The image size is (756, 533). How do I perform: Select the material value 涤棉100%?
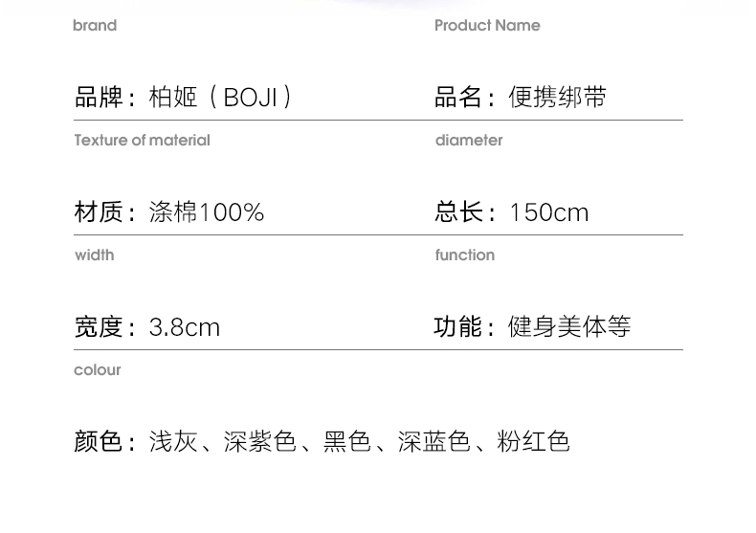coord(206,211)
